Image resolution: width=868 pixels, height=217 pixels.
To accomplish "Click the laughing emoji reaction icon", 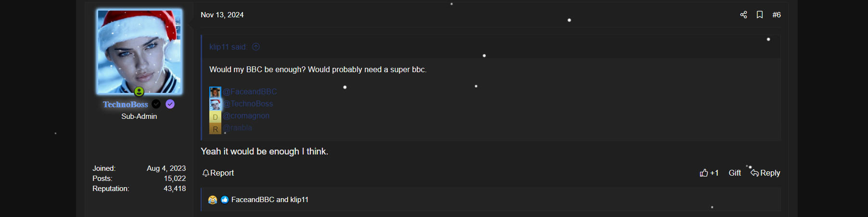I will tap(213, 200).
